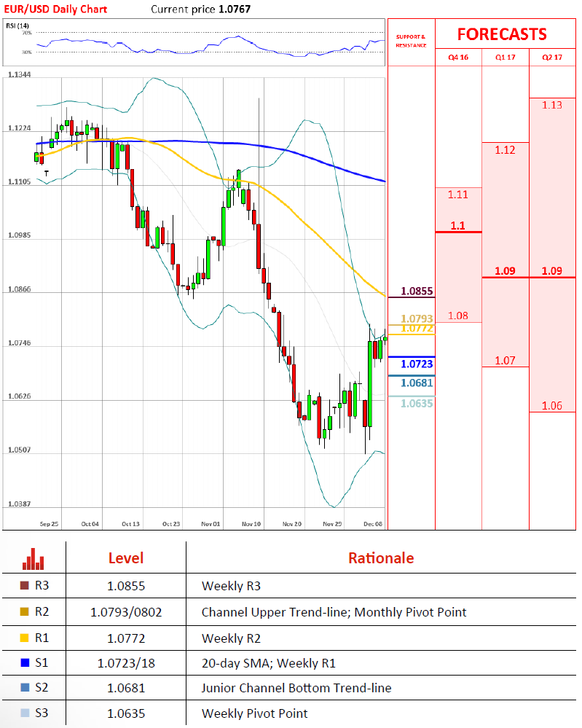Click the 1.0635 support label beside chart
The width and height of the screenshot is (582, 728).
417,404
